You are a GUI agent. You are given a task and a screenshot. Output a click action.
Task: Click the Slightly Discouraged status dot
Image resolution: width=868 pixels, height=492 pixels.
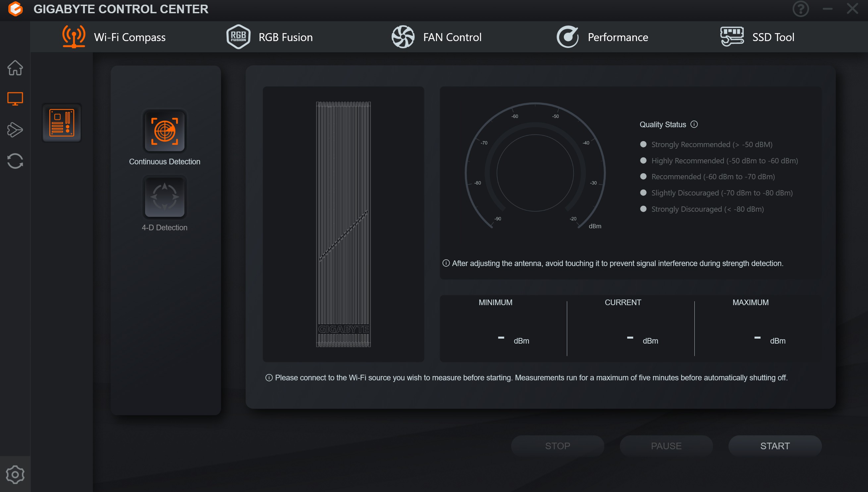click(643, 192)
